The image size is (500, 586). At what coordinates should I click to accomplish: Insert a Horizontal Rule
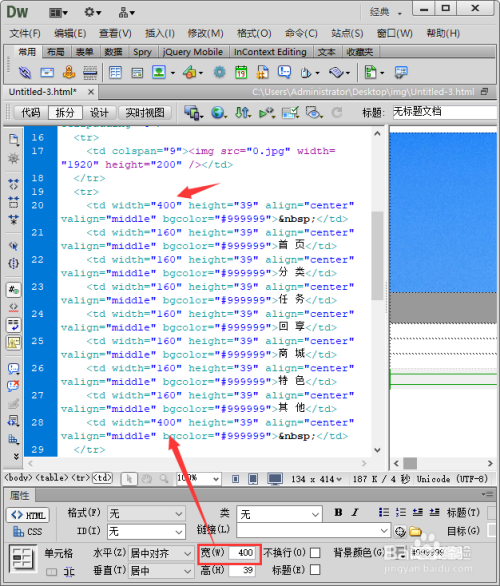point(90,73)
